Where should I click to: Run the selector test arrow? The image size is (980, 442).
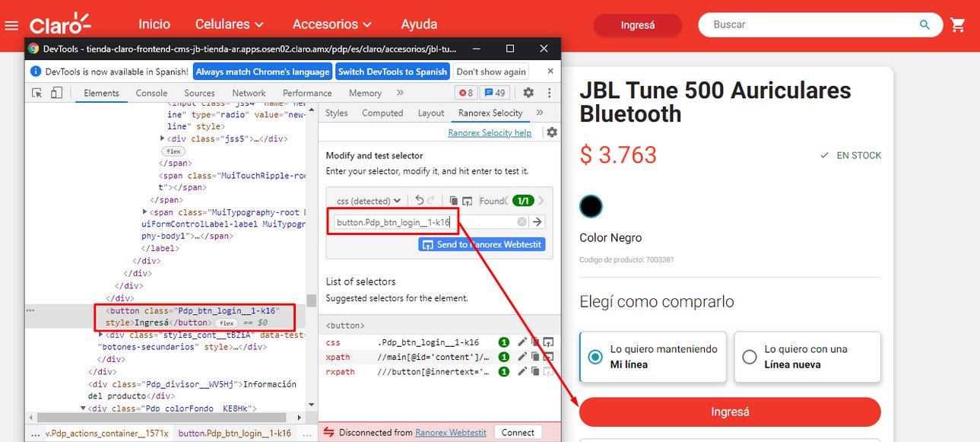point(538,222)
